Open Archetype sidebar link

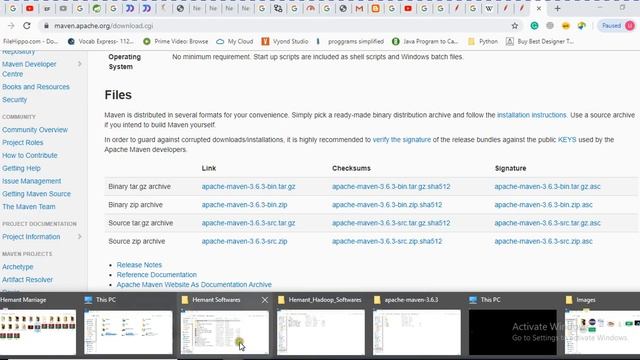(18, 267)
